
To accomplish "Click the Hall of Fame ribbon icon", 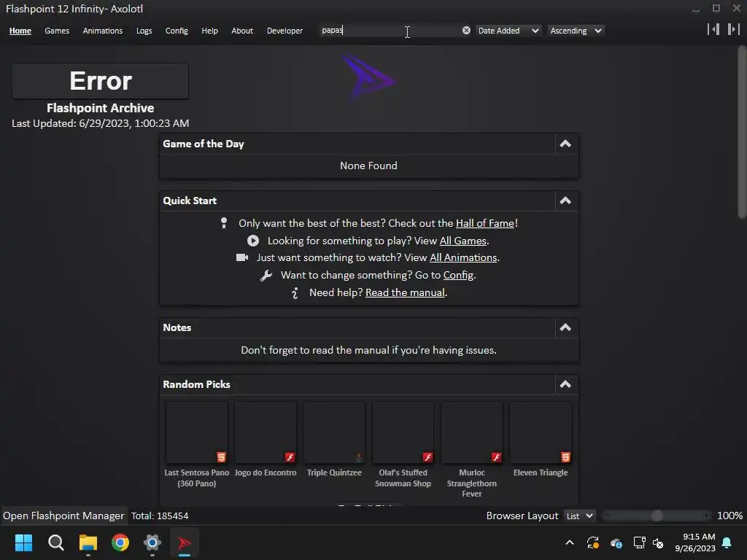I will [x=224, y=223].
